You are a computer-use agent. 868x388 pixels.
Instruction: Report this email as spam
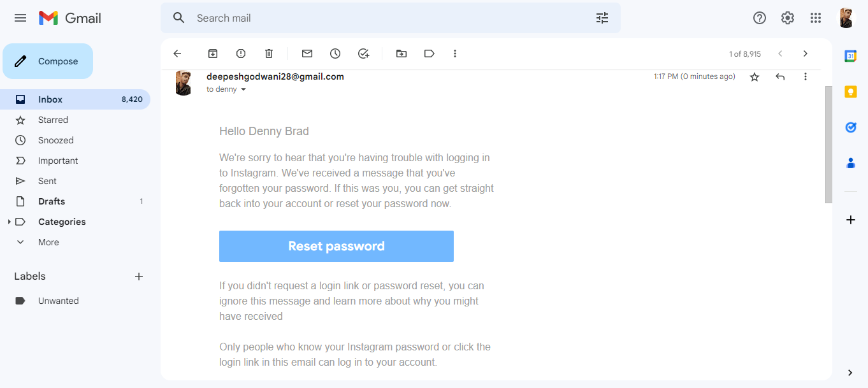(x=240, y=54)
